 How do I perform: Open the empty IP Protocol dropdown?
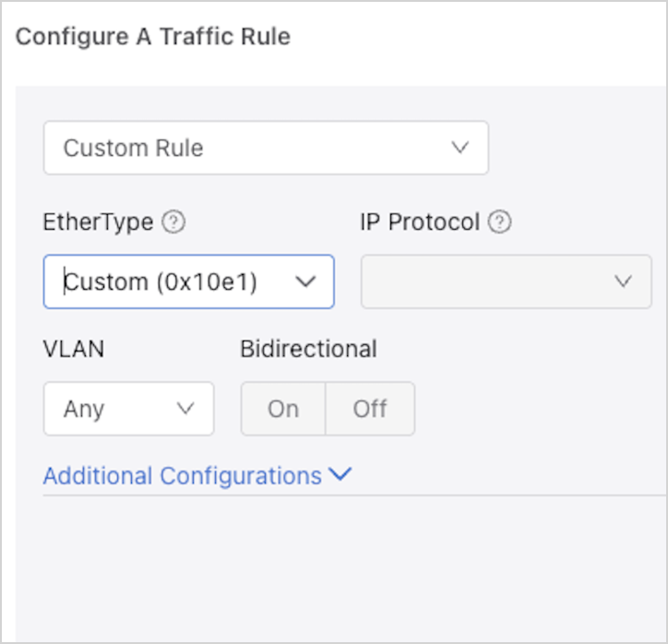[506, 281]
